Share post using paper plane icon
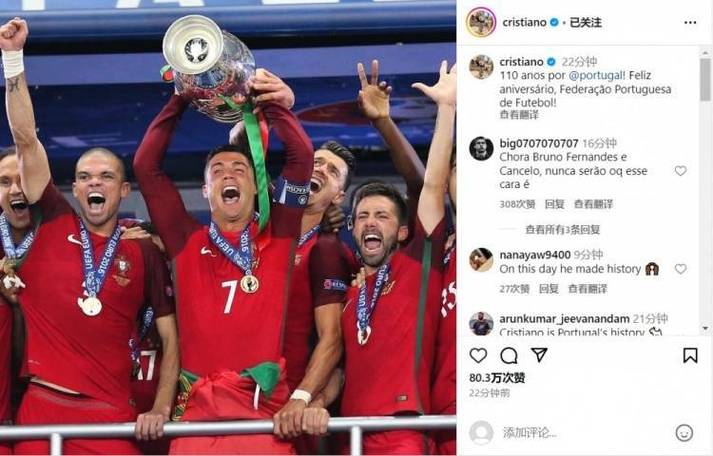713x456 pixels. point(539,355)
